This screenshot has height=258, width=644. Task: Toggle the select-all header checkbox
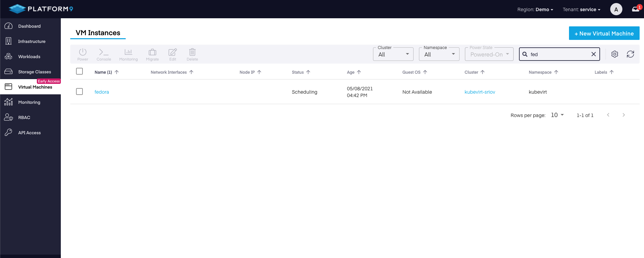pos(79,71)
